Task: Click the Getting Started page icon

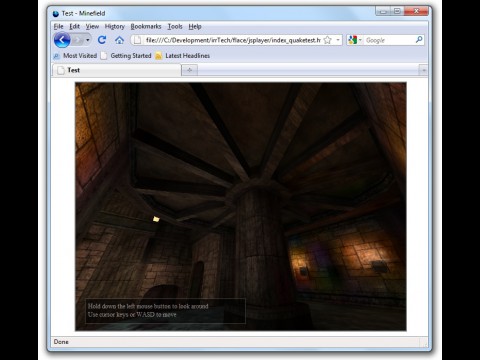Action: 104,56
